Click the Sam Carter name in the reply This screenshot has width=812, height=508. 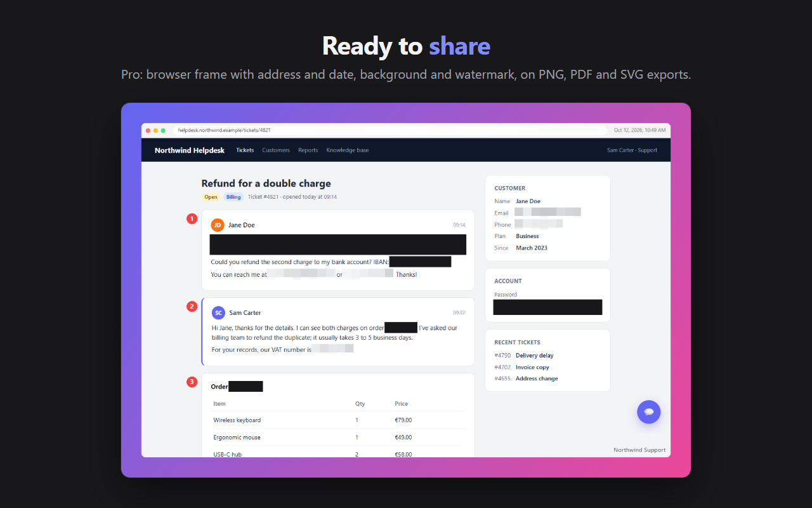pos(245,312)
